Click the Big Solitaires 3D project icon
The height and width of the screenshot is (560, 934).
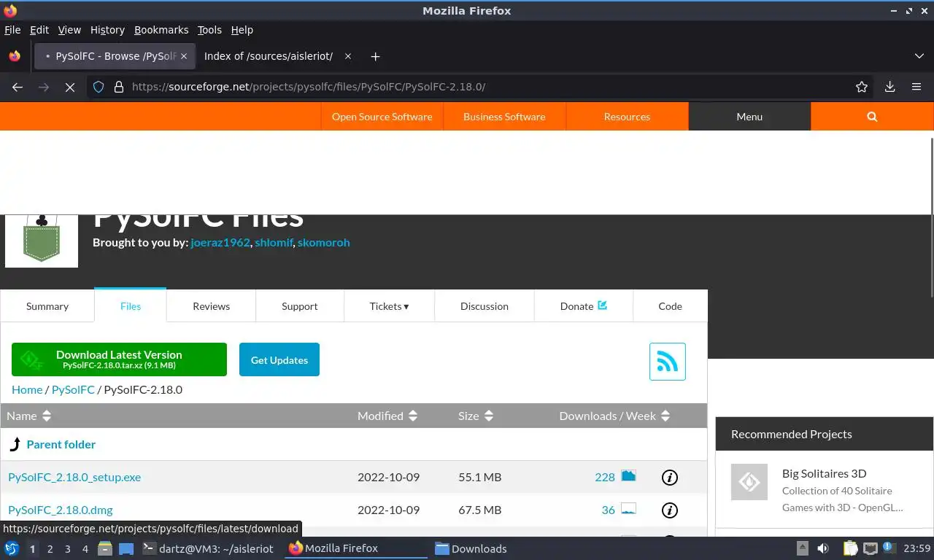point(749,482)
